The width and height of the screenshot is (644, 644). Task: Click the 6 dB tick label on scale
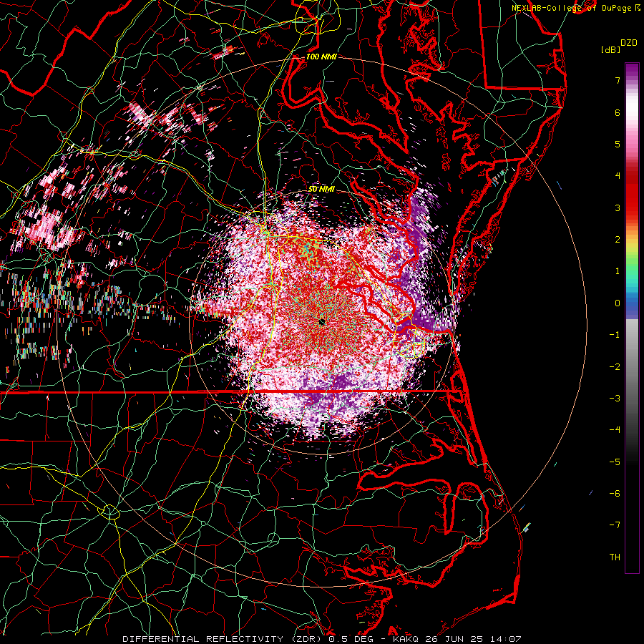(x=618, y=112)
